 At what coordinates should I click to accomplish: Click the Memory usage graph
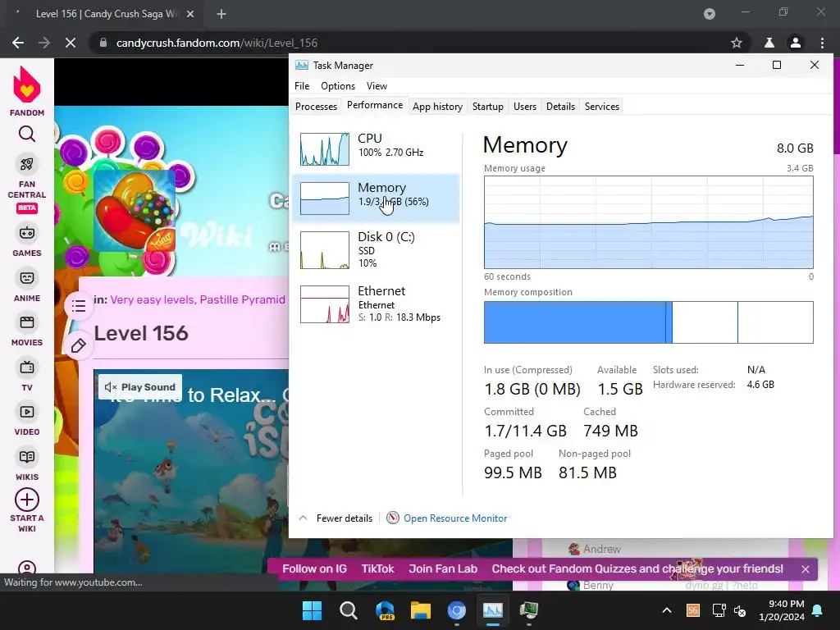[648, 221]
